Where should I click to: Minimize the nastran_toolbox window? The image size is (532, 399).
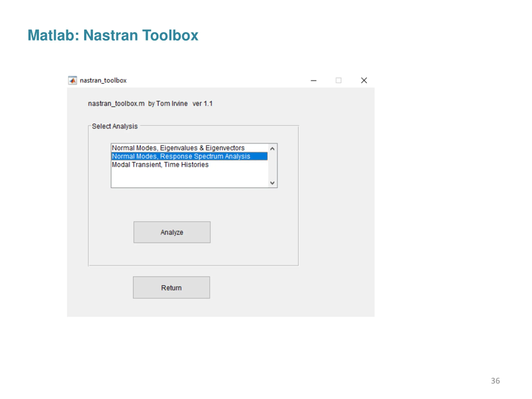314,81
